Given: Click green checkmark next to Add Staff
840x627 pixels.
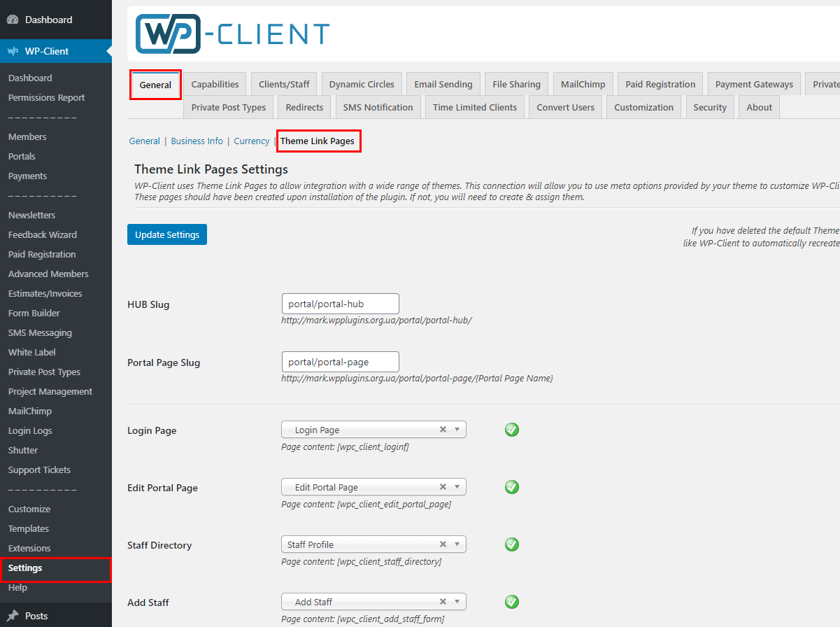Looking at the screenshot, I should pos(512,602).
